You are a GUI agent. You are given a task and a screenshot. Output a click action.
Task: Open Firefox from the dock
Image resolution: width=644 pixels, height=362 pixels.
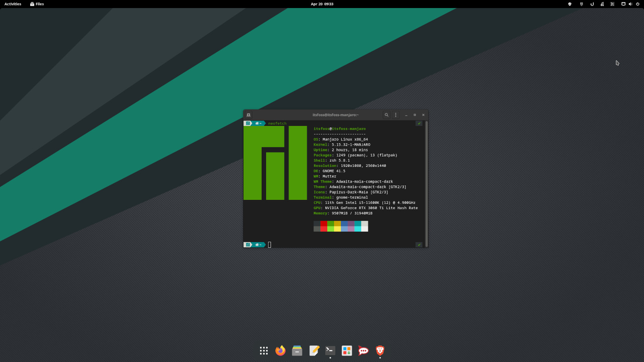[280, 350]
